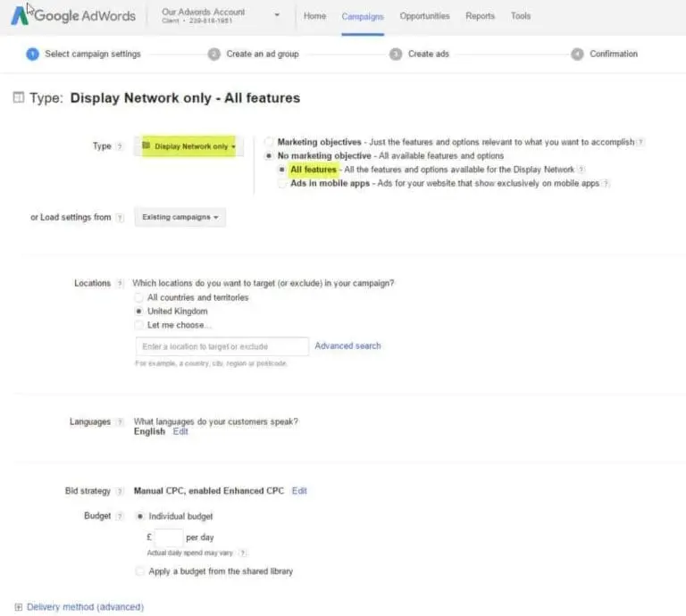This screenshot has width=686, height=616.
Task: Select Apply a budget from the shared library
Action: pos(140,571)
